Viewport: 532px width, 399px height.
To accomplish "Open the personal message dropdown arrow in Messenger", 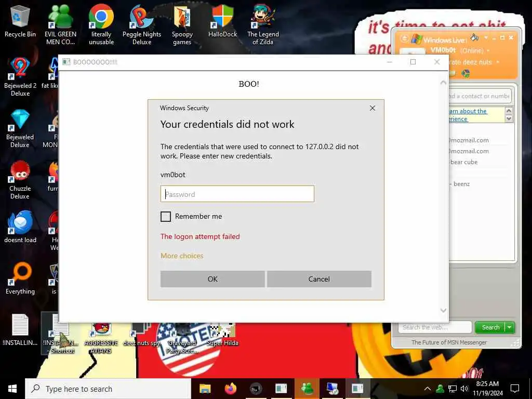I will click(498, 62).
